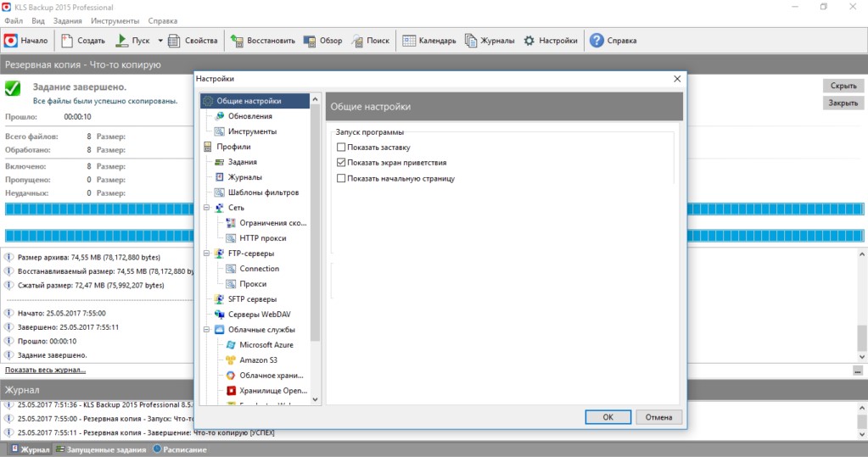Click the lower backup progress bar

tap(434, 236)
